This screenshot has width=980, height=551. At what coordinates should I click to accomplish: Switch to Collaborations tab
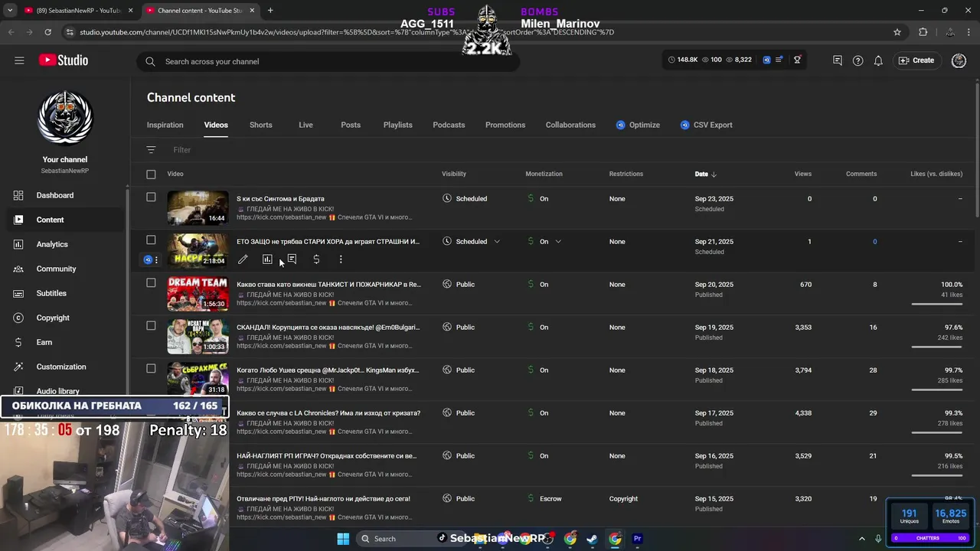pos(570,125)
